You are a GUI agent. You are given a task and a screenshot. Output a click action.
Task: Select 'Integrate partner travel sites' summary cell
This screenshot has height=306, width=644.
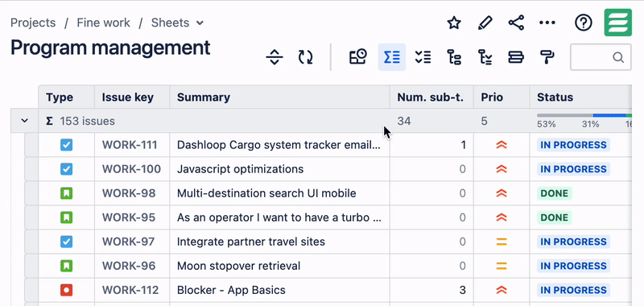[x=279, y=242]
